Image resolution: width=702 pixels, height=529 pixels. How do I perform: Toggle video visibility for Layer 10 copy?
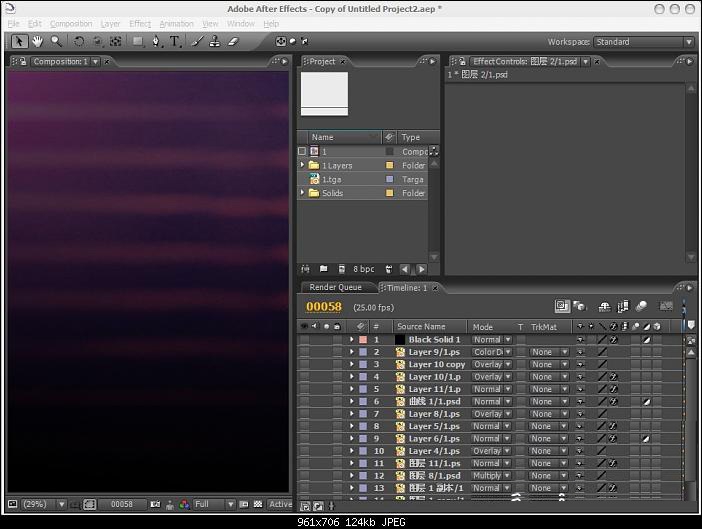pyautogui.click(x=304, y=364)
